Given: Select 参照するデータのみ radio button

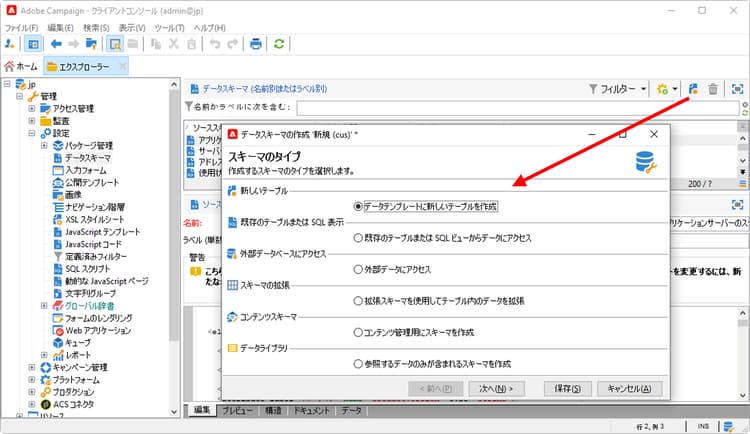Looking at the screenshot, I should tap(358, 364).
